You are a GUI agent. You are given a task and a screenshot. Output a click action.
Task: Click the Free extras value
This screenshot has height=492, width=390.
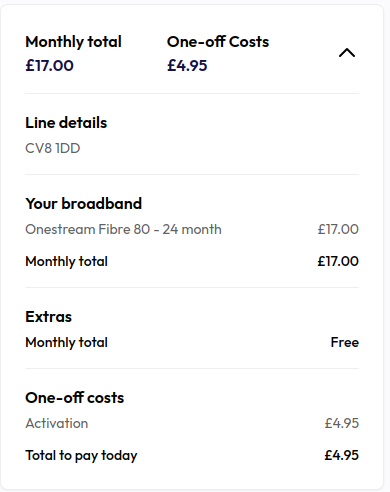[x=345, y=342]
